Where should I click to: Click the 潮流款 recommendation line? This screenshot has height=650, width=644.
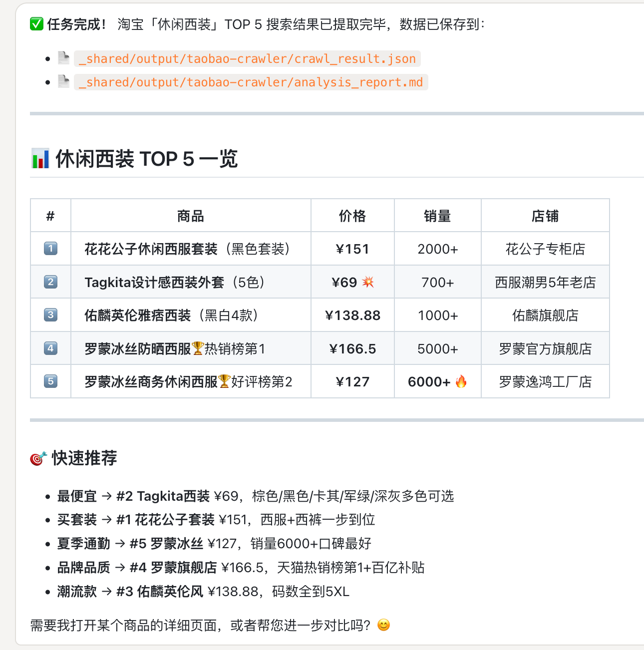(x=203, y=591)
